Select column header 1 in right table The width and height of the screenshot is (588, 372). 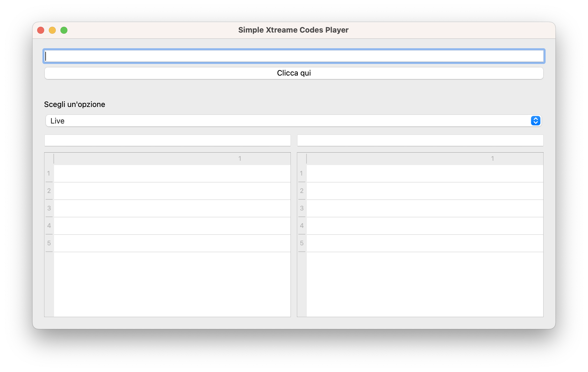[492, 159]
